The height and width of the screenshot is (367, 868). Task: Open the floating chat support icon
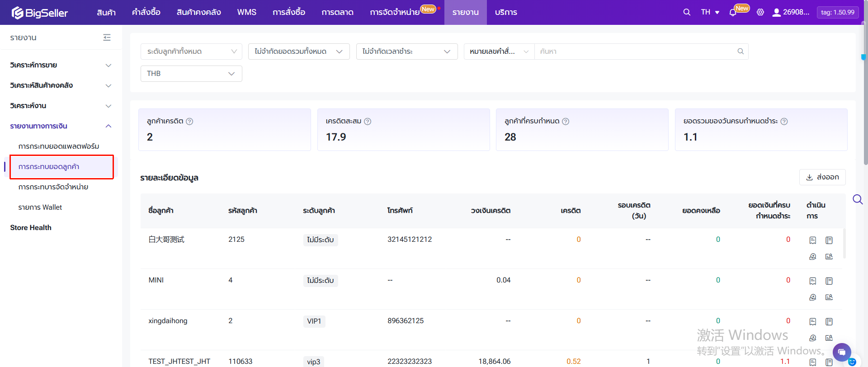(x=841, y=352)
